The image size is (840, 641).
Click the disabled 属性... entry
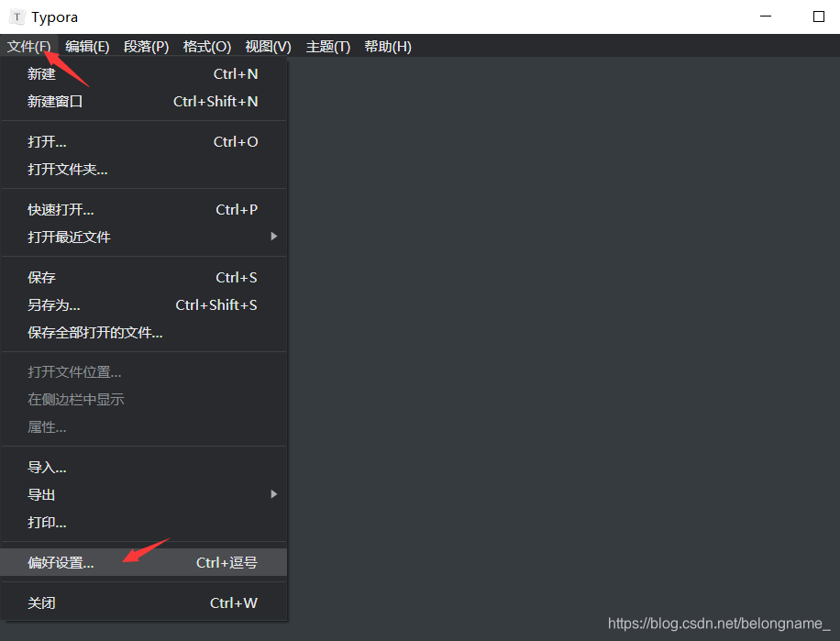[144, 427]
